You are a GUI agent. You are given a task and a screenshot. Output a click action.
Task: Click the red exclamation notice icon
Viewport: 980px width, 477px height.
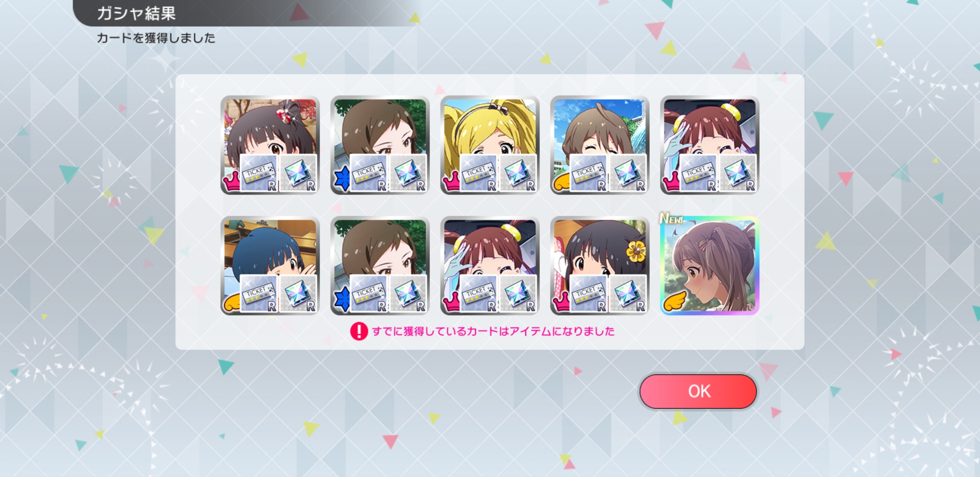[x=359, y=331]
